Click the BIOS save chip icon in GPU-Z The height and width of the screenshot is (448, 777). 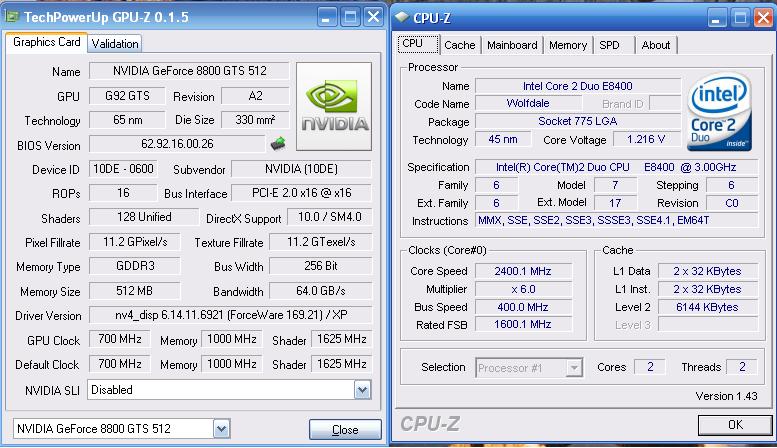(x=278, y=144)
